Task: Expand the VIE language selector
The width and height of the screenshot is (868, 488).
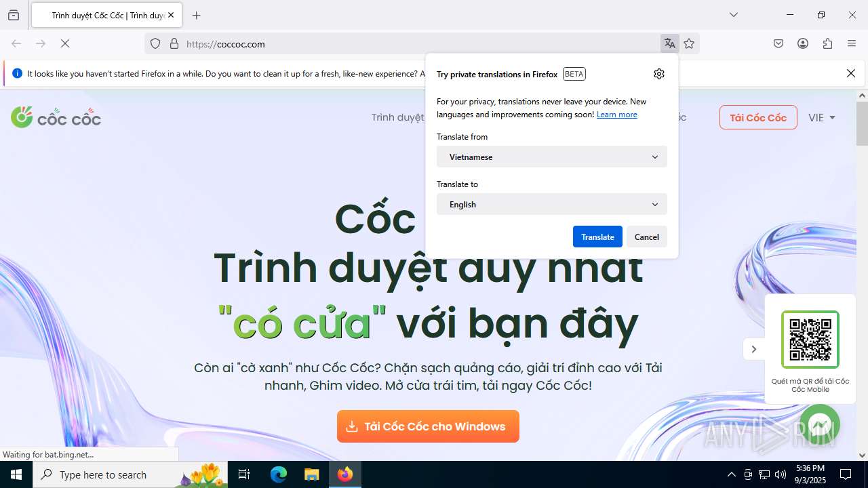Action: [x=822, y=117]
